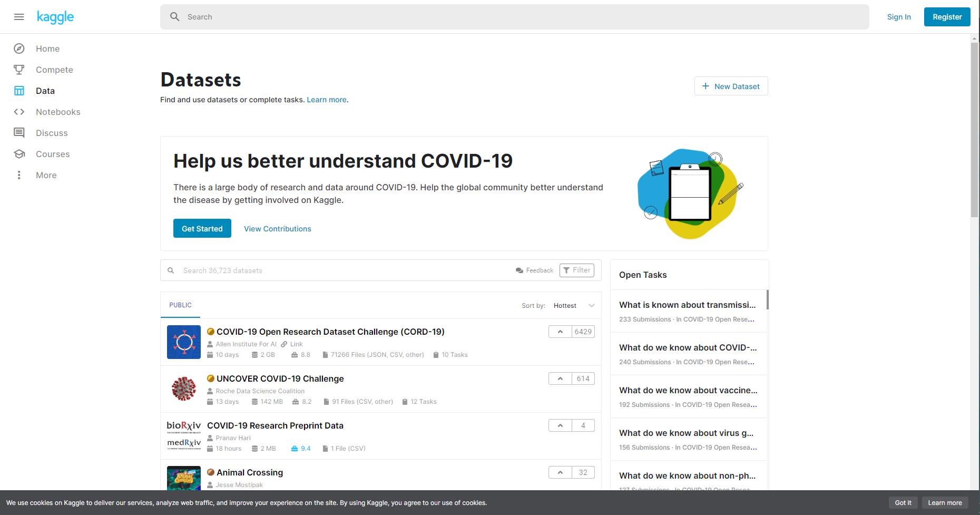
Task: Expand More in the sidebar
Action: 46,175
